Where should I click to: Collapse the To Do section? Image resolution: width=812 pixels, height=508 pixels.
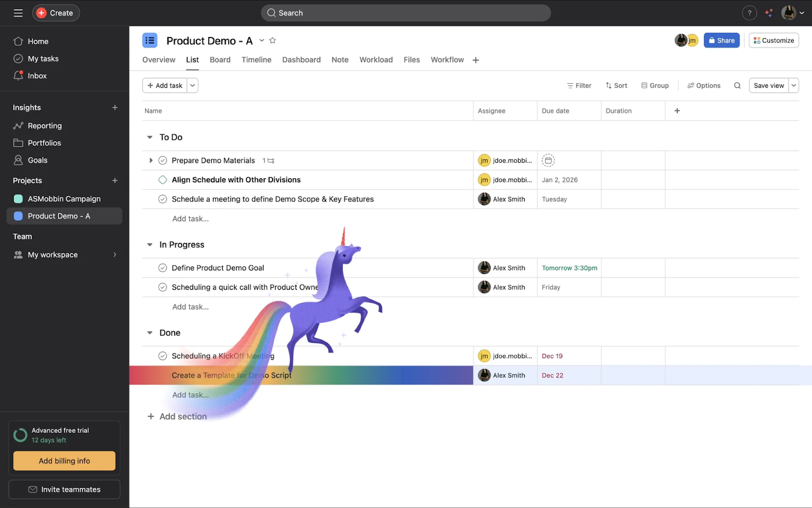click(x=150, y=138)
